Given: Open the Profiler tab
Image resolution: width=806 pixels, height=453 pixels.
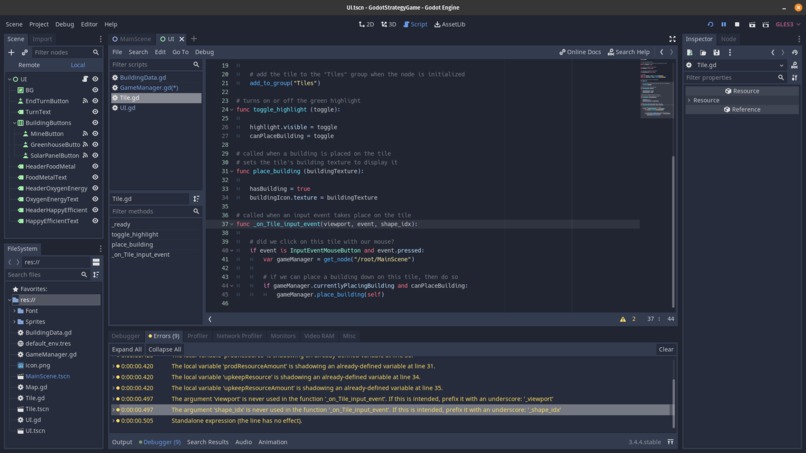Looking at the screenshot, I should click(x=197, y=336).
